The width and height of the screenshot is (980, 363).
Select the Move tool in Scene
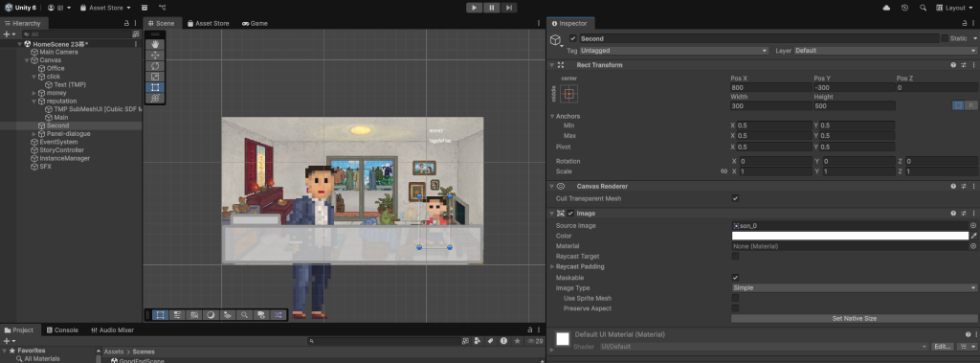coord(155,56)
